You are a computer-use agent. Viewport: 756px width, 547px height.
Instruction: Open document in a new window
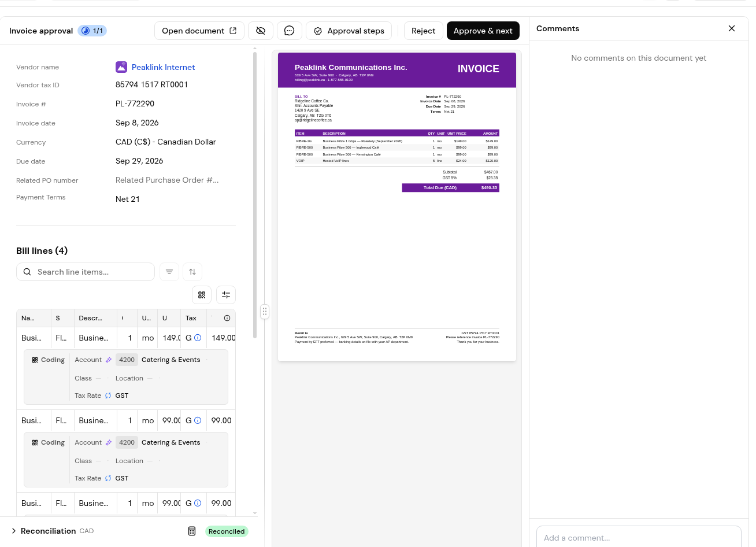(x=199, y=31)
